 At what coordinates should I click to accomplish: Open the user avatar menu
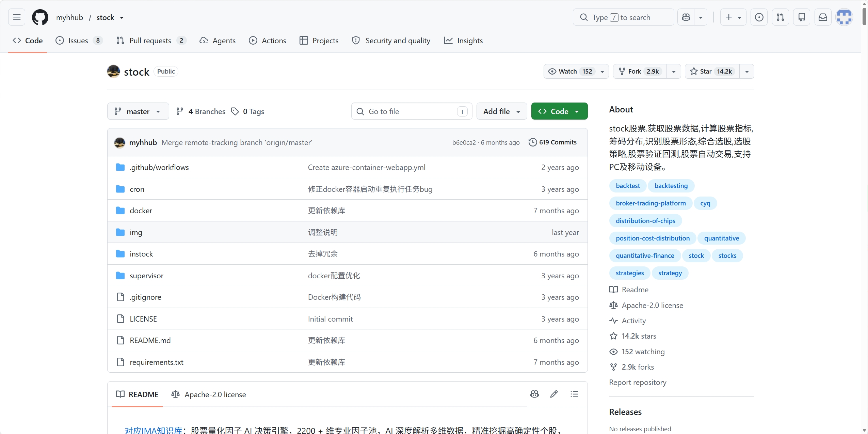pos(844,17)
